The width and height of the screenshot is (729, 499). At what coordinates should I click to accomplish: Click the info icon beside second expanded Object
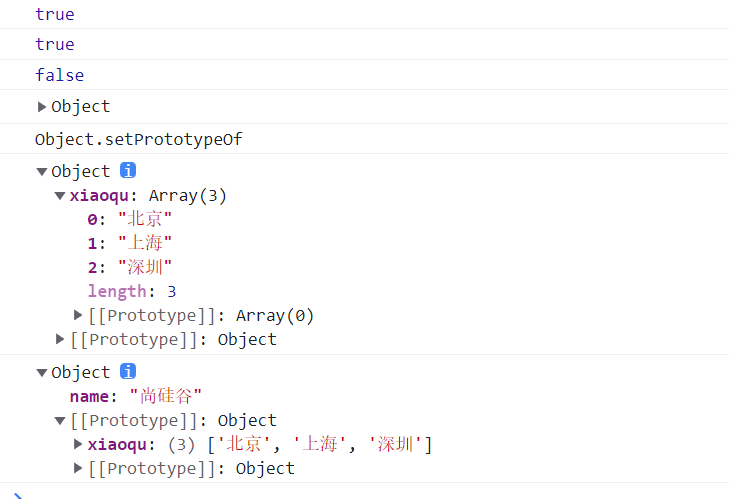[x=128, y=372]
